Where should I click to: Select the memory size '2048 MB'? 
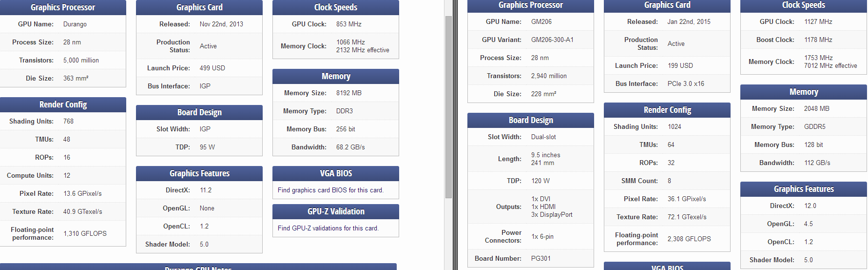(x=817, y=108)
